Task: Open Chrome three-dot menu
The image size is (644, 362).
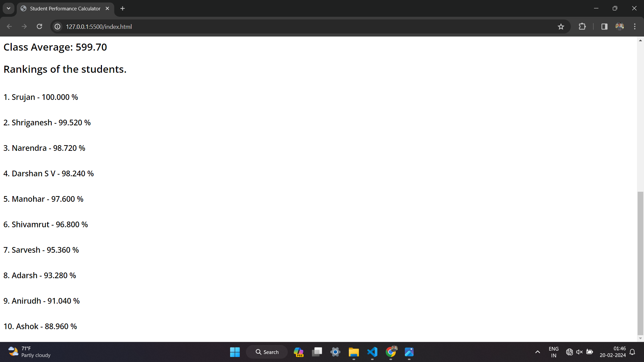Action: (x=635, y=26)
